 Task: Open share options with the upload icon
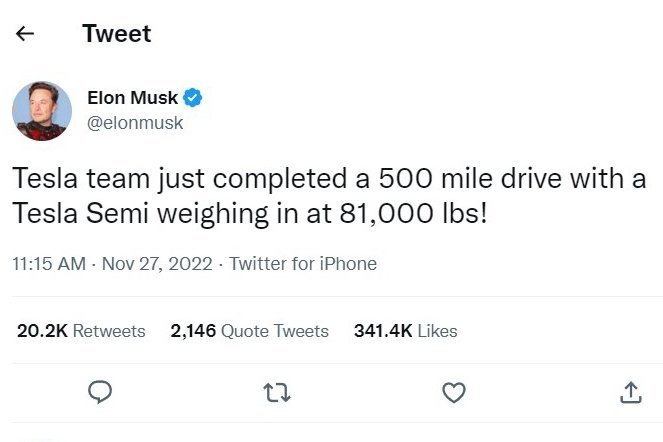pyautogui.click(x=631, y=393)
